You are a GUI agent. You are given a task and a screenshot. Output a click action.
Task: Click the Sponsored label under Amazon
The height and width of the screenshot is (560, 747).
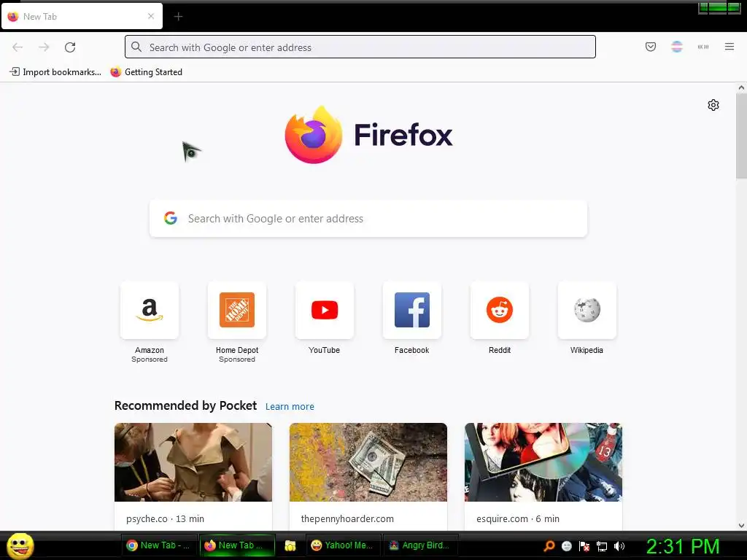150,359
